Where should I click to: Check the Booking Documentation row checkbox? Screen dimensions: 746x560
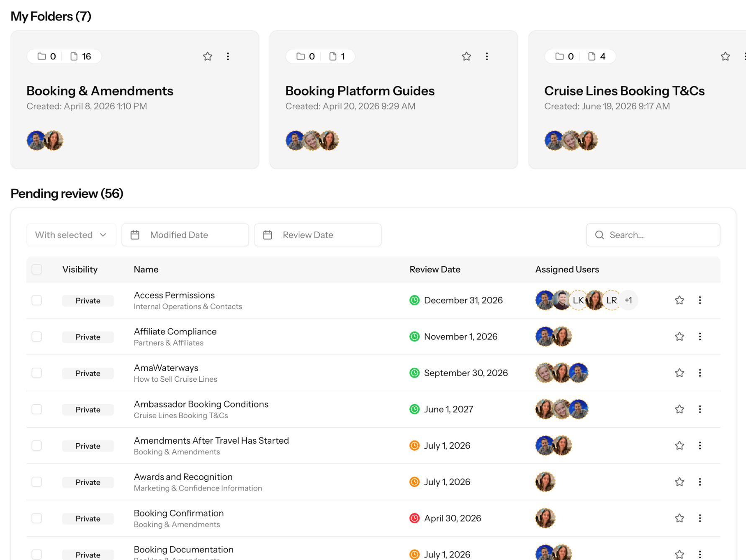pyautogui.click(x=37, y=554)
